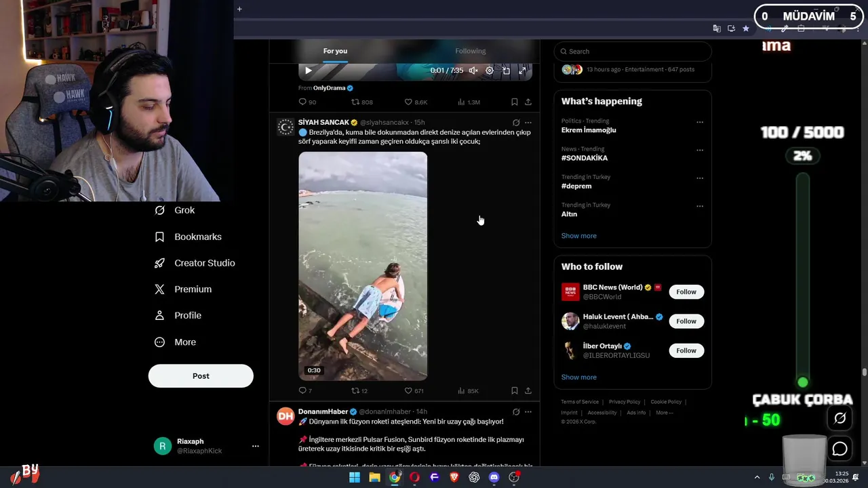Repost the SİYAH SANCAK post (12)
868x488 pixels.
(359, 390)
